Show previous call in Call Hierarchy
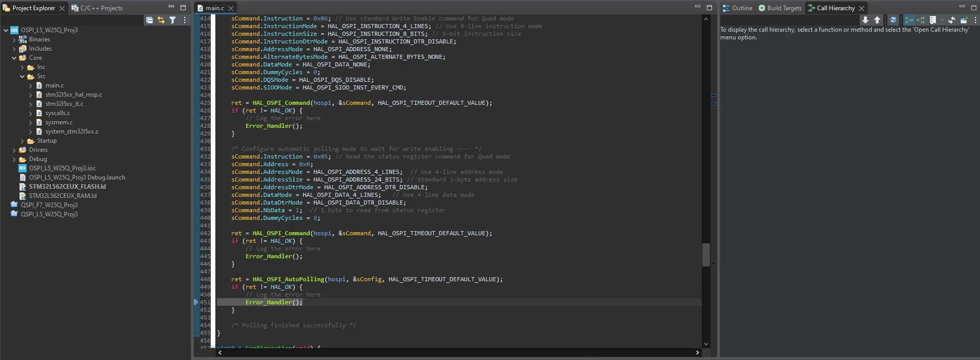Viewport: 980px width, 360px height. click(x=877, y=20)
